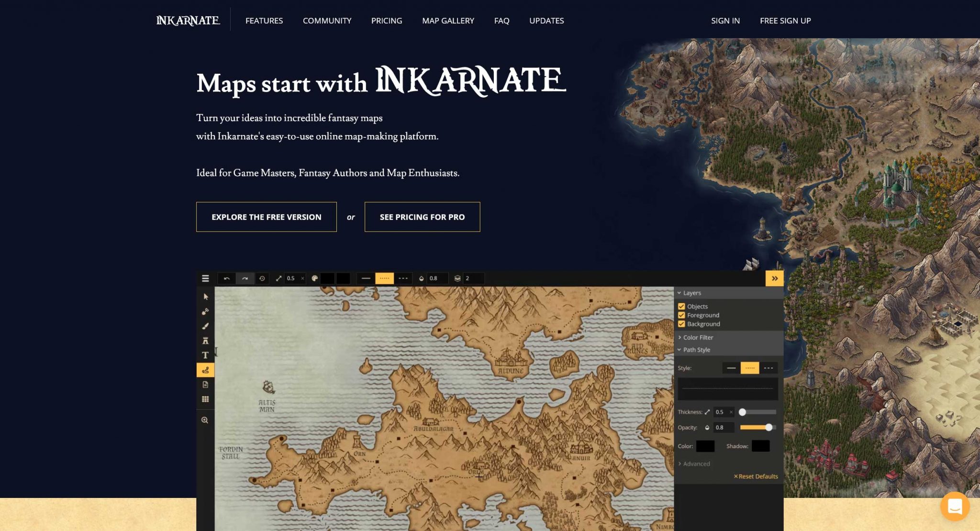Go to the Pricing page
Image resolution: width=980 pixels, height=531 pixels.
coord(387,21)
